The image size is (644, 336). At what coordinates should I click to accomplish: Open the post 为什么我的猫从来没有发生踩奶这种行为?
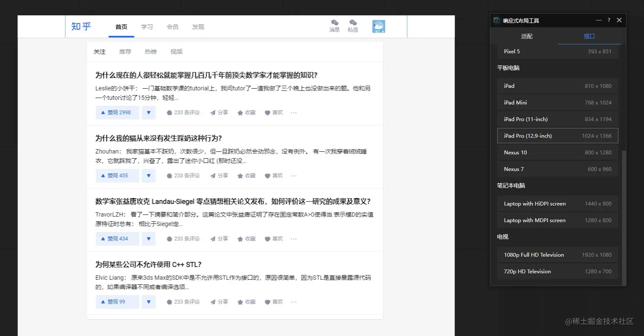pyautogui.click(x=158, y=138)
